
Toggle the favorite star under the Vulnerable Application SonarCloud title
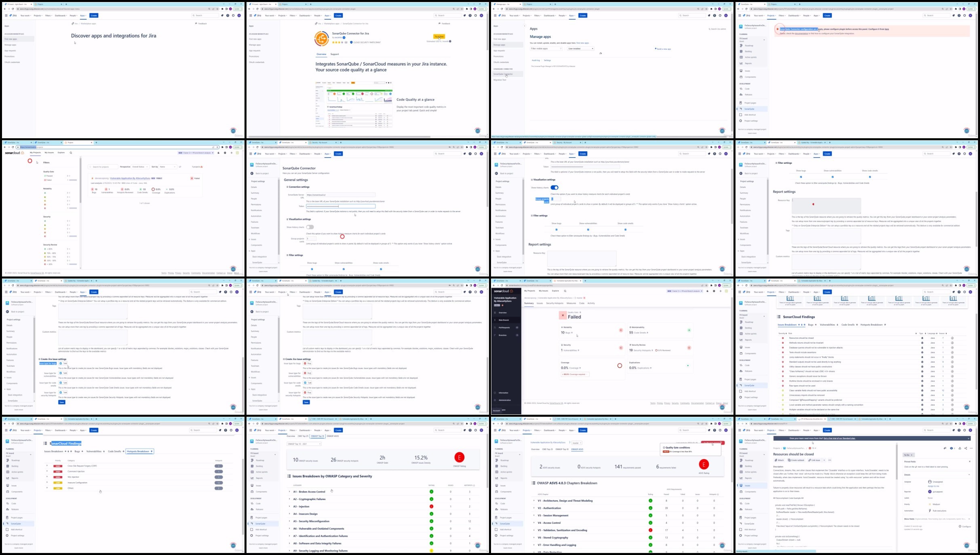502,305
